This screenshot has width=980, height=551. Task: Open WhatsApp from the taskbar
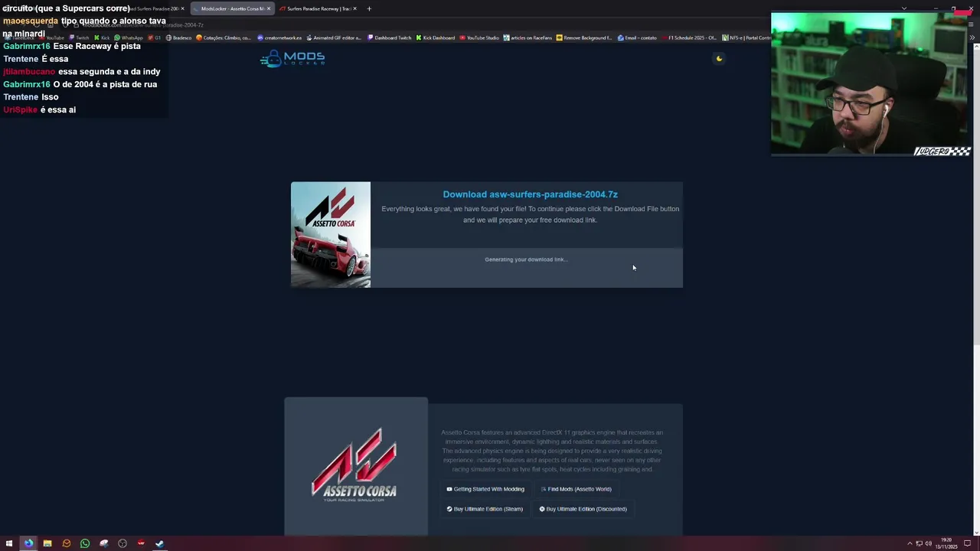click(85, 543)
